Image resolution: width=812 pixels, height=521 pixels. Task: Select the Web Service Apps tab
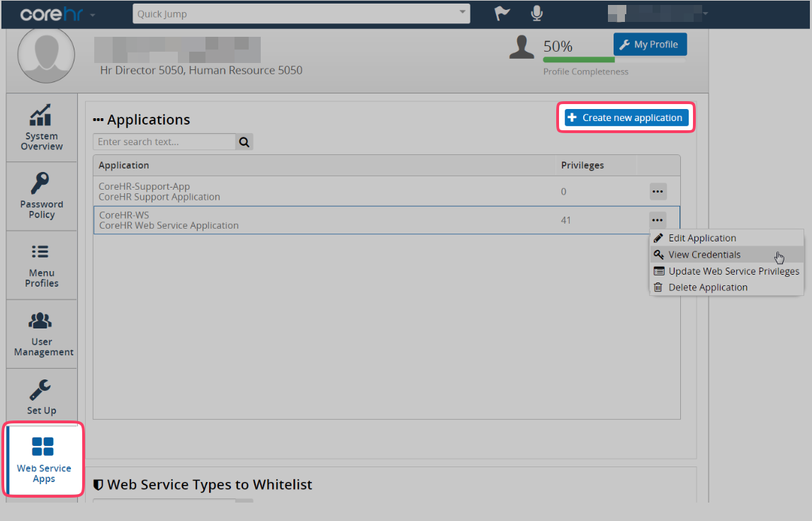coord(43,459)
